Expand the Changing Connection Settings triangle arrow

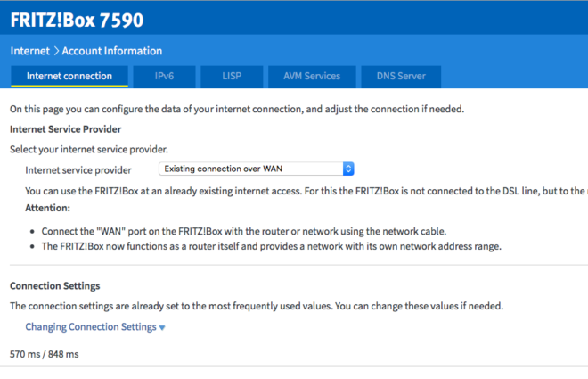point(162,328)
